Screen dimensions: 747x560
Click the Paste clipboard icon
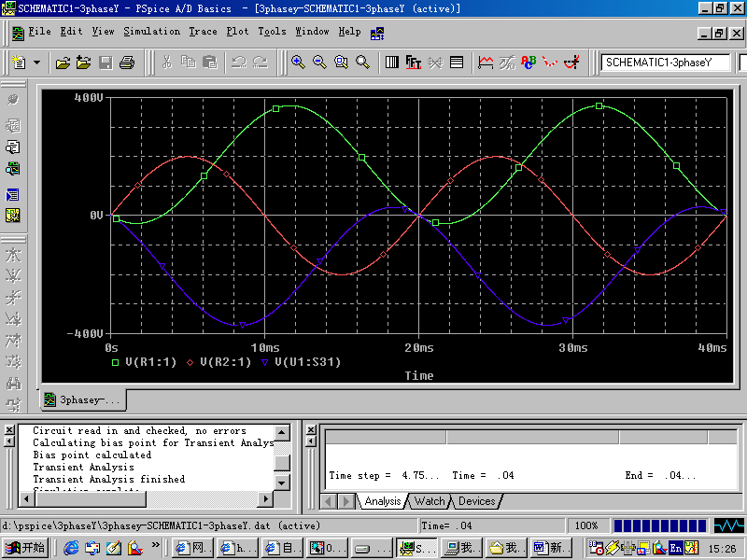(209, 62)
